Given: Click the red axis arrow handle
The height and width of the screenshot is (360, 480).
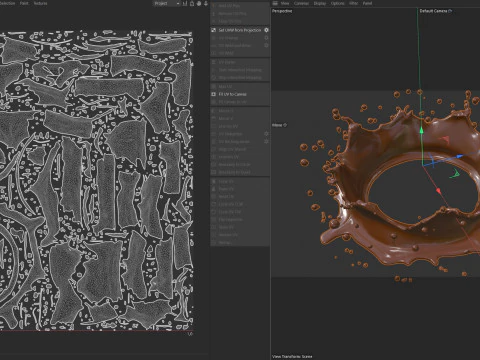Looking at the screenshot, I should [x=439, y=191].
